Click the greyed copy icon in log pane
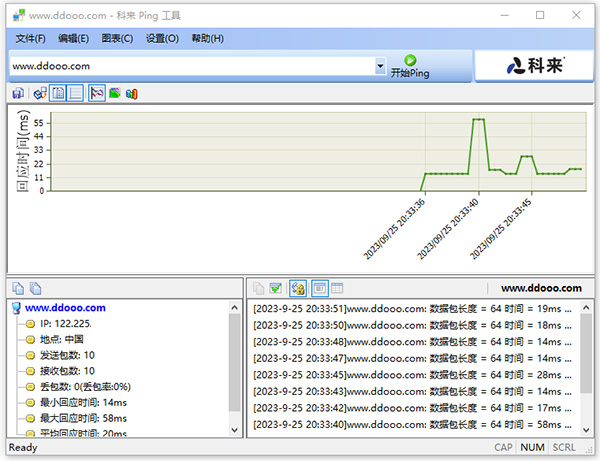This screenshot has height=461, width=600. (259, 288)
